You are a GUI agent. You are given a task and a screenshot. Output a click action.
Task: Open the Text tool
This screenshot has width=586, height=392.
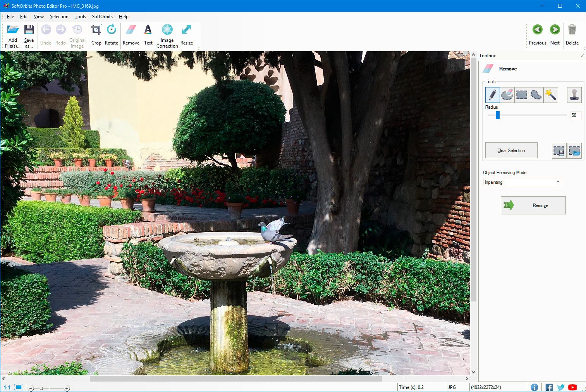pos(148,35)
